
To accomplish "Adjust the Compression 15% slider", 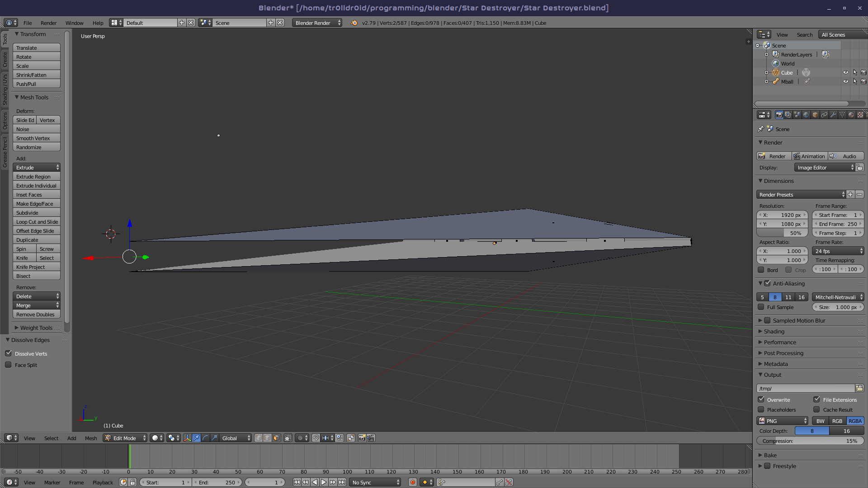I will pyautogui.click(x=810, y=441).
